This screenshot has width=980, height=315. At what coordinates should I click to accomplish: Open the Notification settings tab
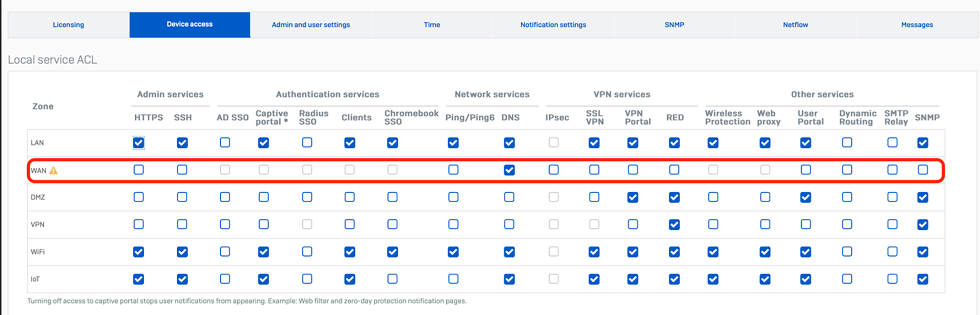coord(553,25)
